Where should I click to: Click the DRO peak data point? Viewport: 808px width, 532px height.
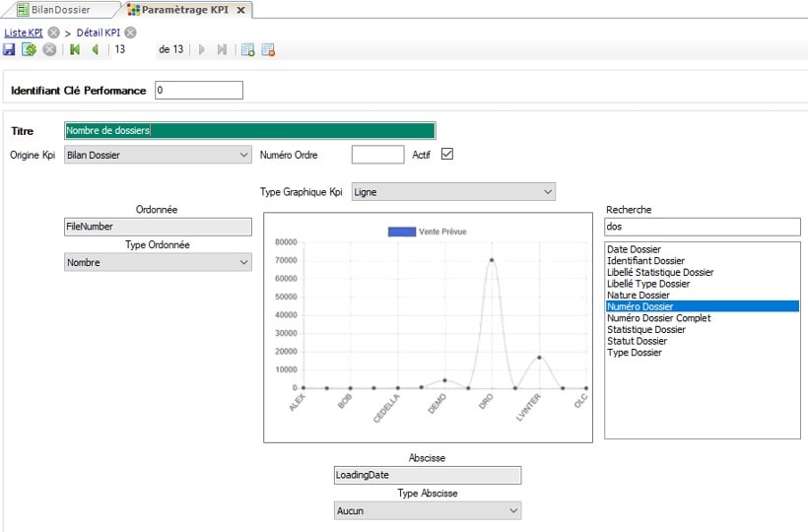[x=492, y=260]
